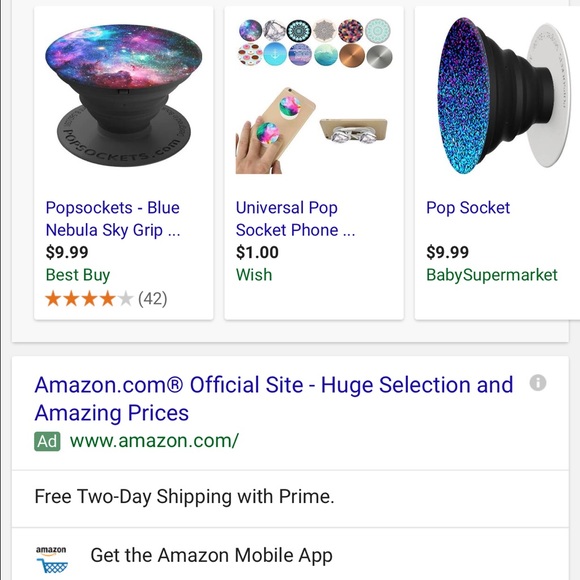Click the BabySupermarket seller name
Viewport: 580px width, 580px height.
pos(492,275)
